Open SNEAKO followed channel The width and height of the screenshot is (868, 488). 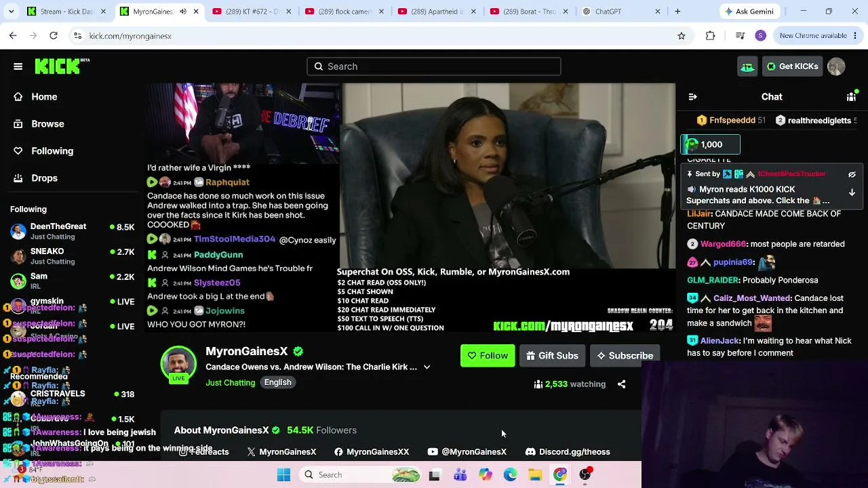72,256
